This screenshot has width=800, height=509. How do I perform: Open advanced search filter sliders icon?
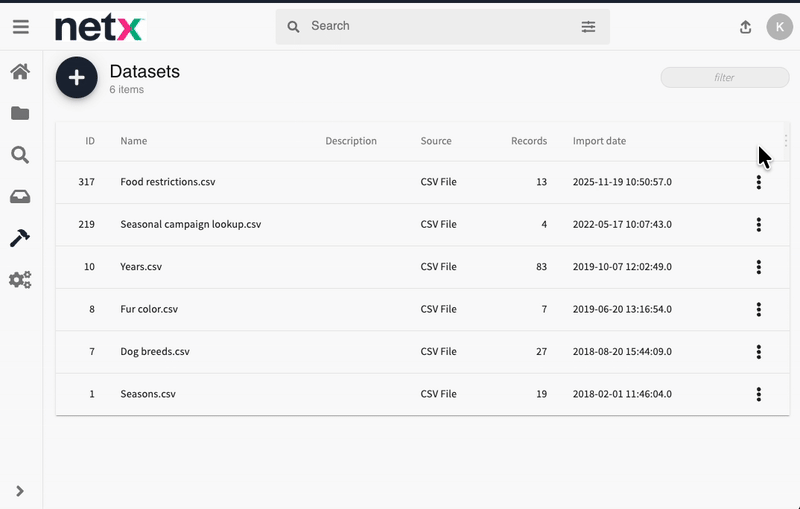(588, 27)
